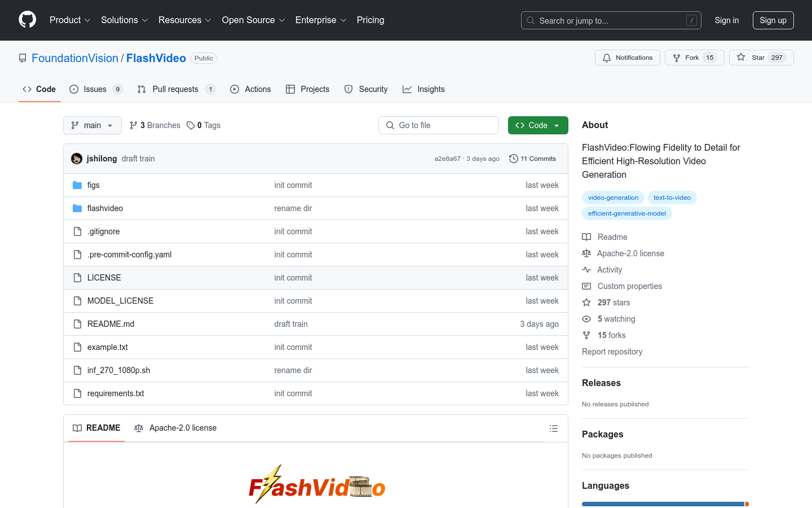Open the example.txt file
The height and width of the screenshot is (508, 812).
click(x=108, y=347)
